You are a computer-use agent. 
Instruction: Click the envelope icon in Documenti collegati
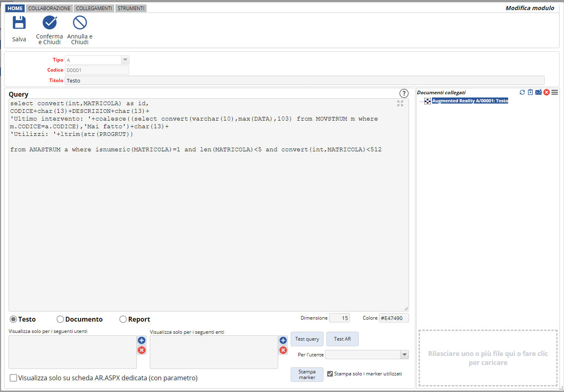click(x=538, y=92)
